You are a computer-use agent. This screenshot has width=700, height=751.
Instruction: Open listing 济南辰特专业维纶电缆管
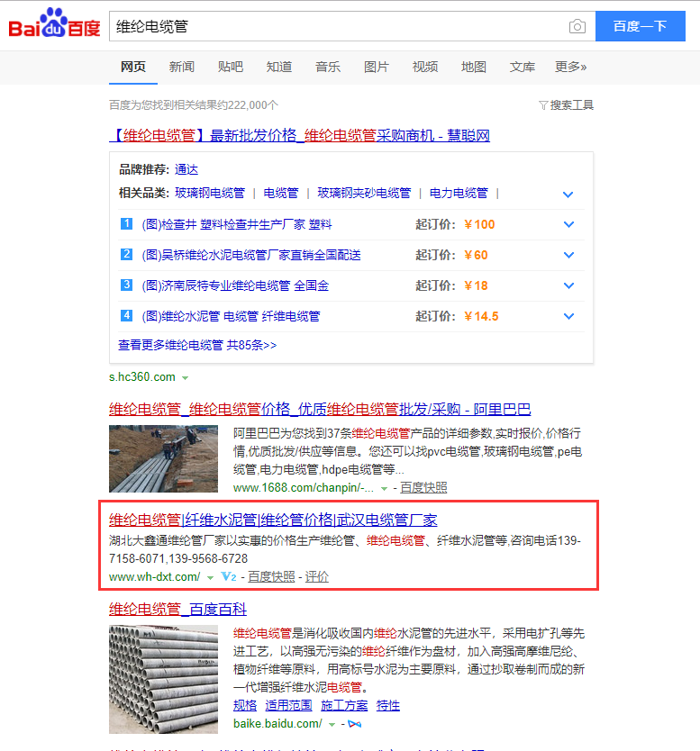[235, 285]
